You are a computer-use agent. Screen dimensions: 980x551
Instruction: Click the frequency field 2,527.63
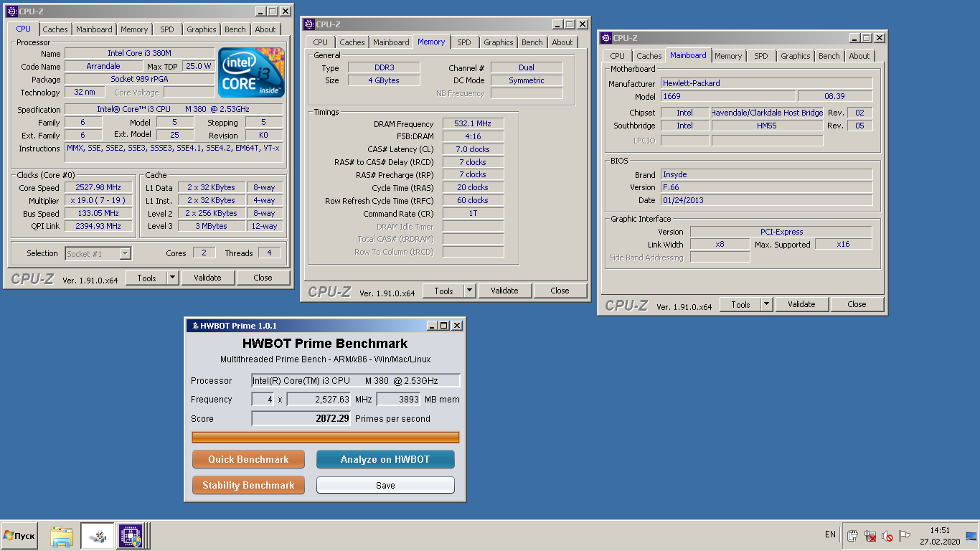(319, 399)
